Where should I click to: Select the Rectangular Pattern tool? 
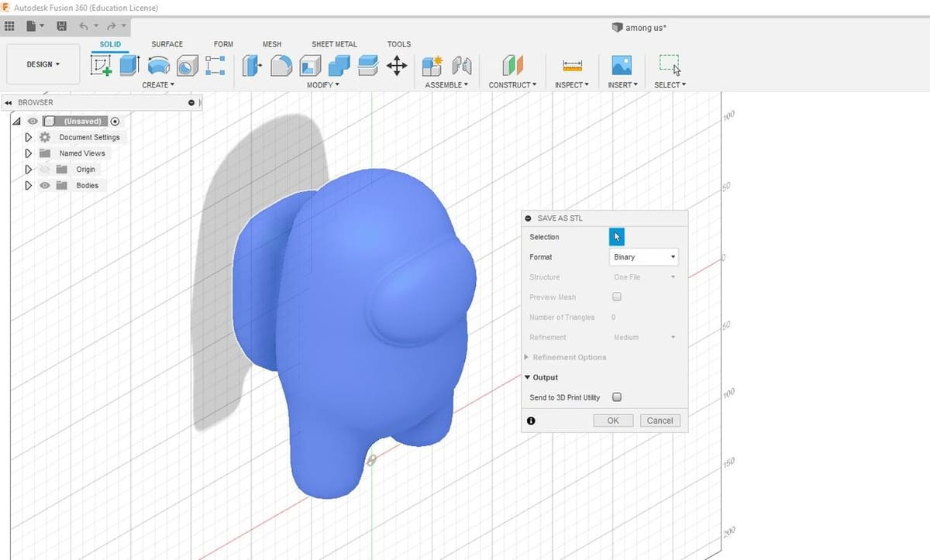click(215, 65)
